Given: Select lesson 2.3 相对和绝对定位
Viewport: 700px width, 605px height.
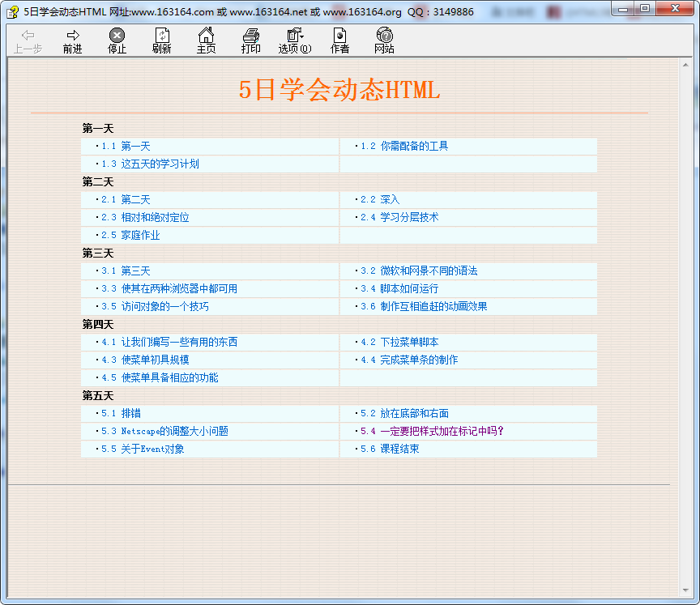Looking at the screenshot, I should pos(155,218).
